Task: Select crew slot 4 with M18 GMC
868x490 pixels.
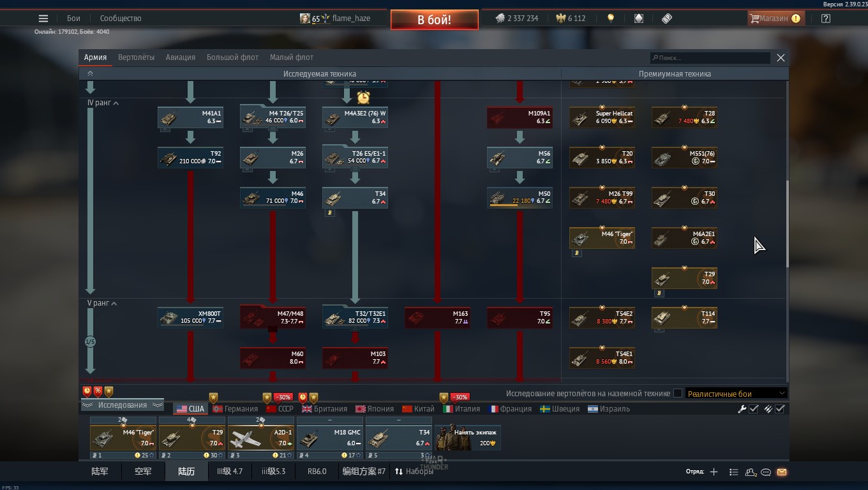Action: 330,438
